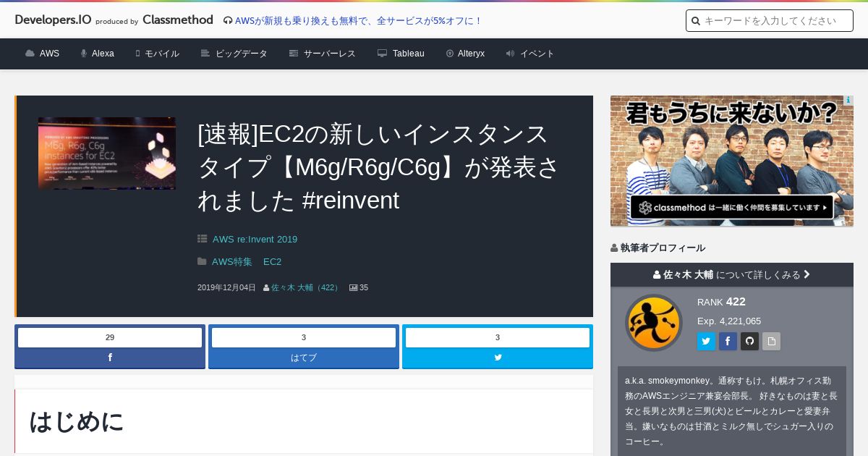This screenshot has width=868, height=456.
Task: Share the article on Twitter button
Action: pyautogui.click(x=498, y=358)
